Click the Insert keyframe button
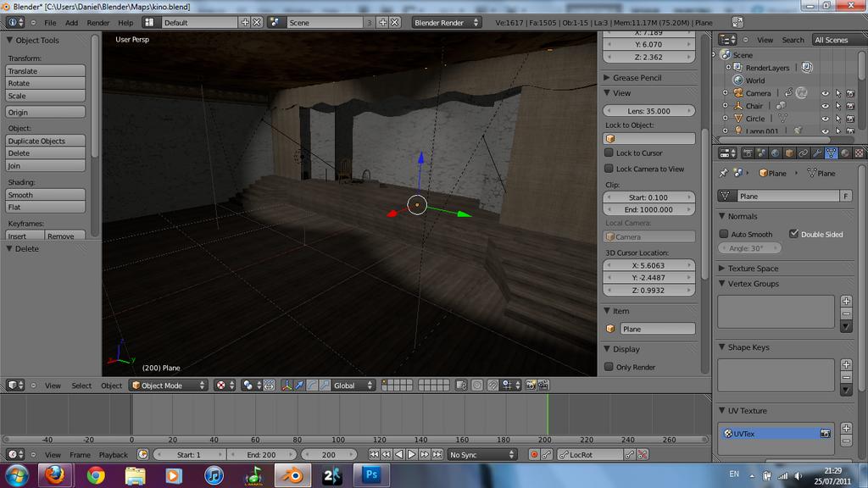The height and width of the screenshot is (488, 868). [x=25, y=236]
